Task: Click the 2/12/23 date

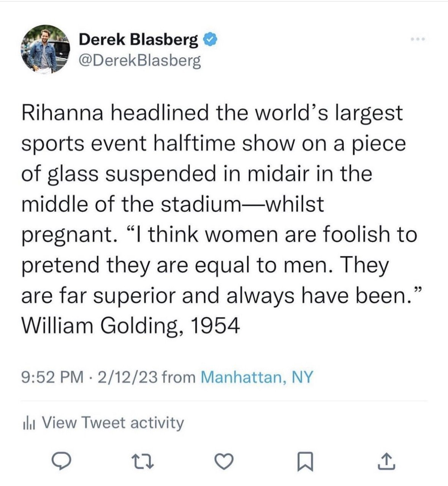Action: (127, 377)
